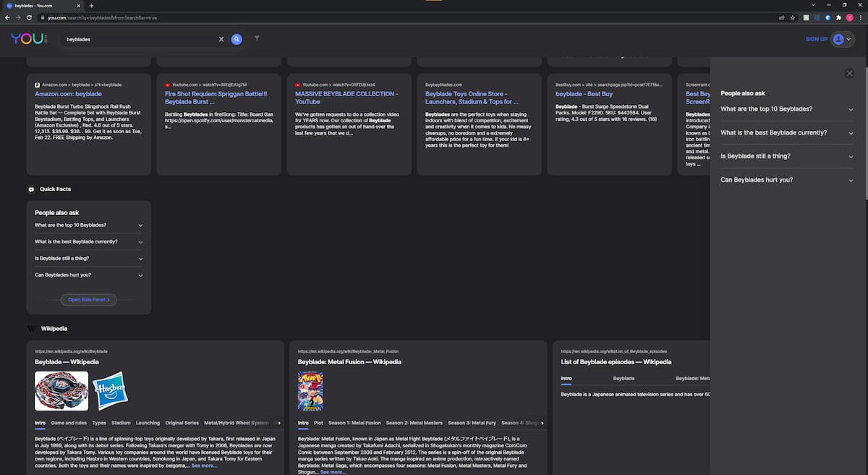Click the browser address bar URL
Image resolution: width=868 pixels, height=475 pixels.
point(102,17)
